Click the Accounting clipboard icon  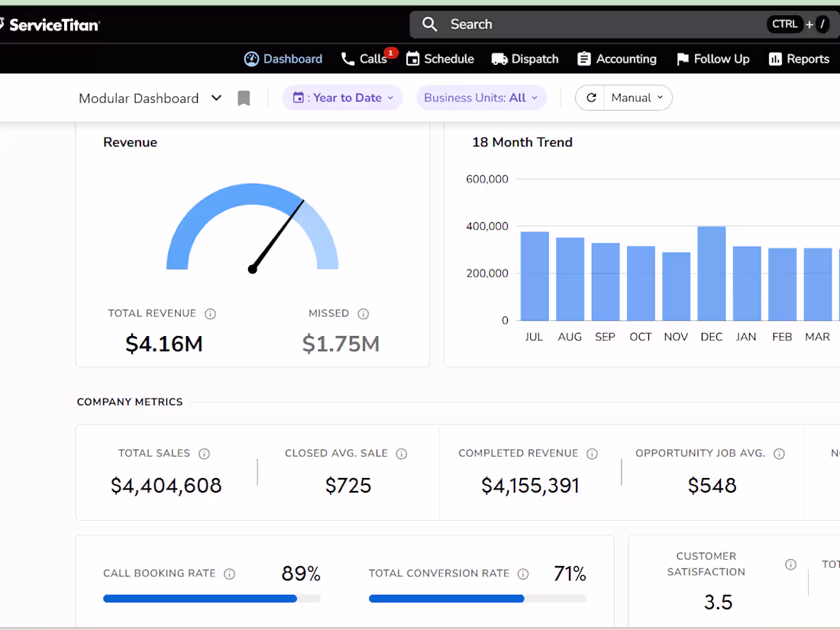coord(585,59)
